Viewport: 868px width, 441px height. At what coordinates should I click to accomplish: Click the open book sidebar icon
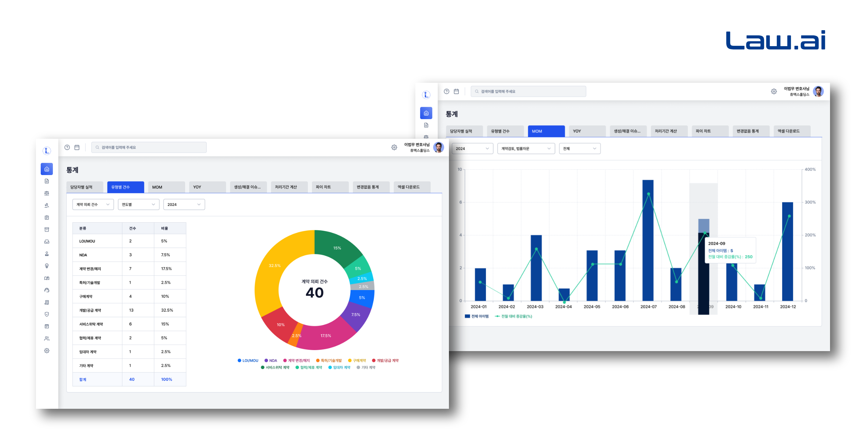point(47,278)
